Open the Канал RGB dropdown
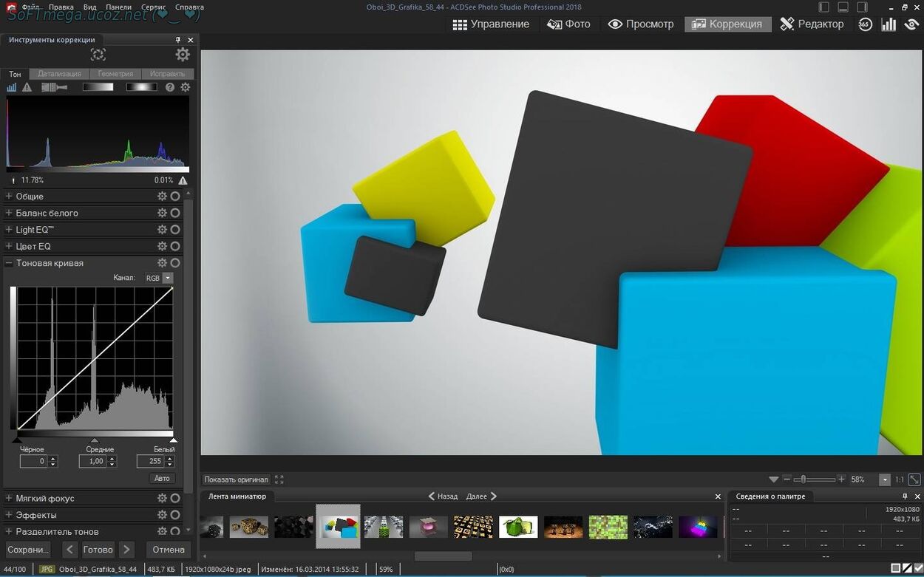 click(168, 278)
